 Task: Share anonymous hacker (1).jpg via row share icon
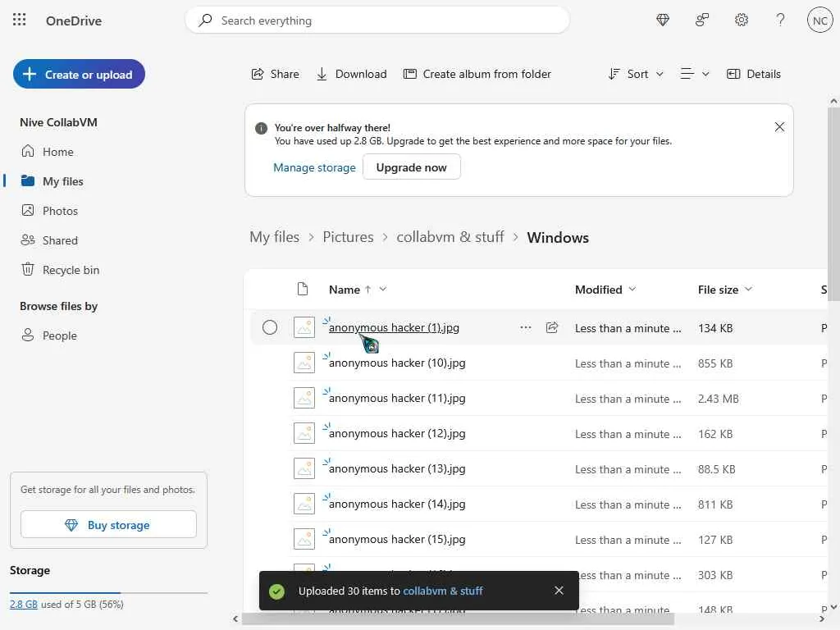552,327
